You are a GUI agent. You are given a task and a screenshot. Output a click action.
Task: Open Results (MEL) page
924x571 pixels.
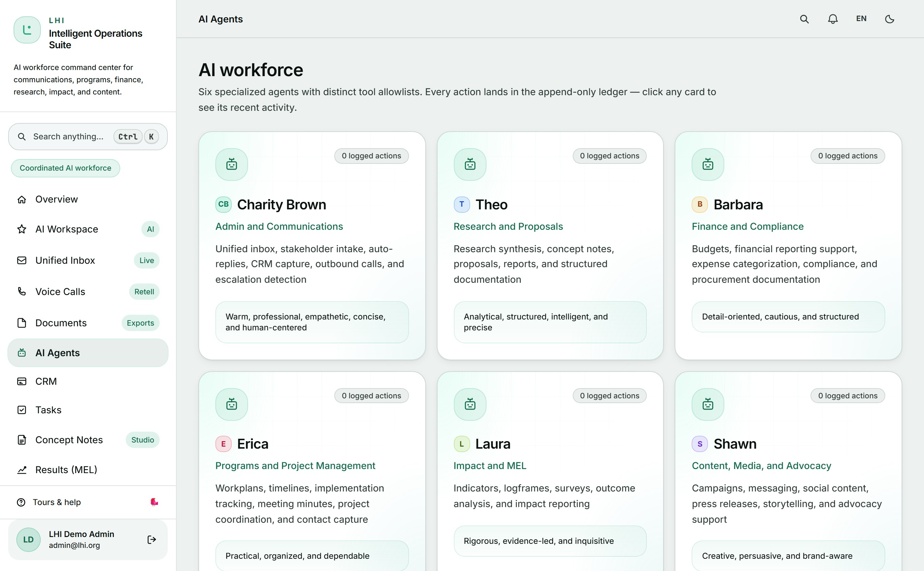coord(88,469)
